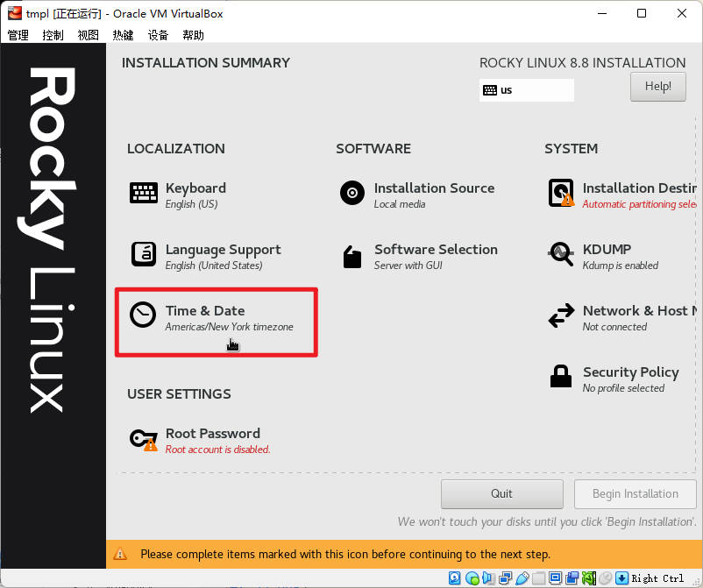
Task: Click the screen recording status bar icon
Action: click(x=572, y=578)
